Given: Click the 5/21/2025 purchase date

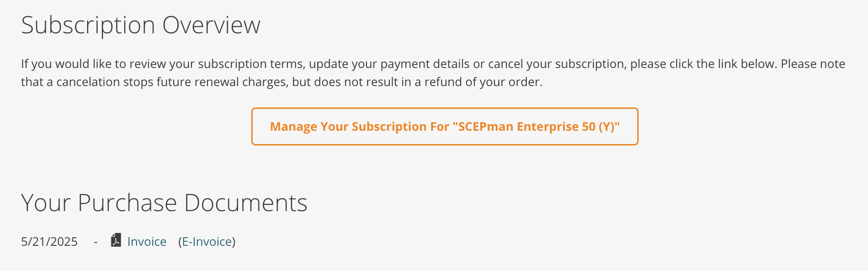Looking at the screenshot, I should [x=49, y=242].
